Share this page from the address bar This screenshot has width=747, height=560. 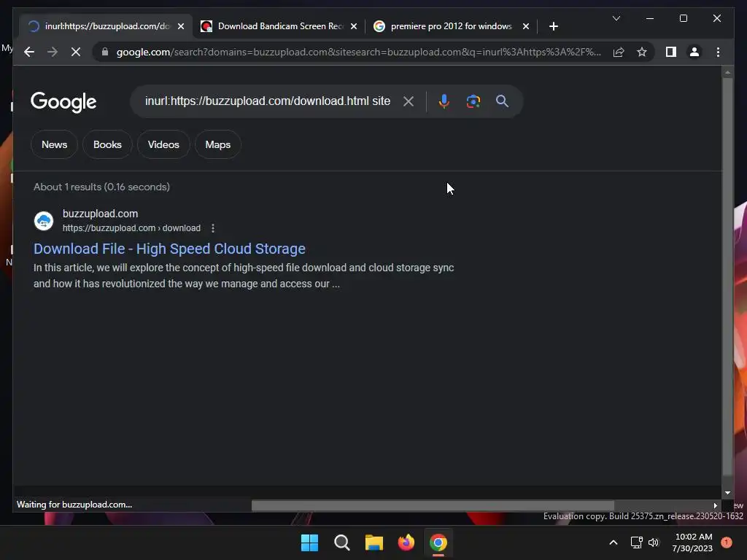619,52
